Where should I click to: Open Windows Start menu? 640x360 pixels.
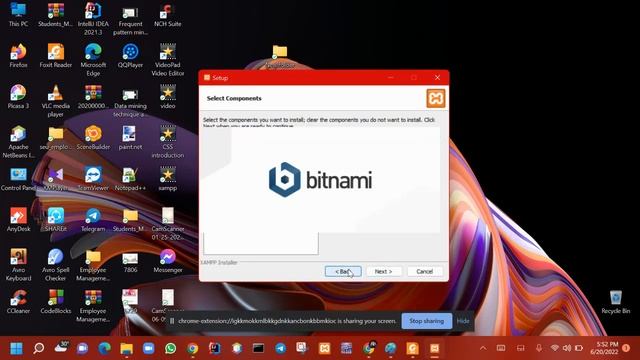coord(16,348)
